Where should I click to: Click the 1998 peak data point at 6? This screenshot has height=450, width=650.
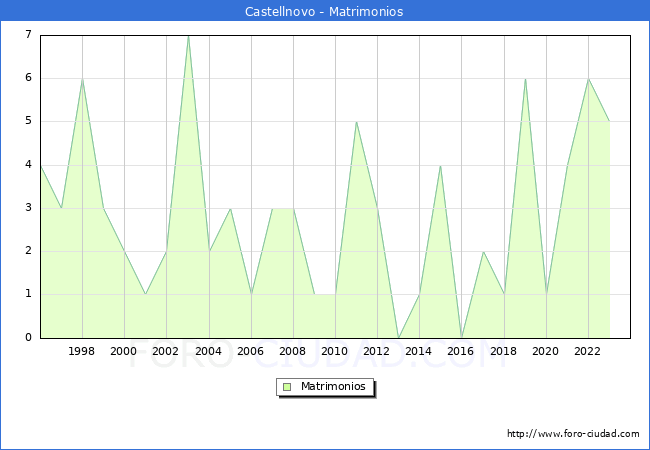point(82,79)
